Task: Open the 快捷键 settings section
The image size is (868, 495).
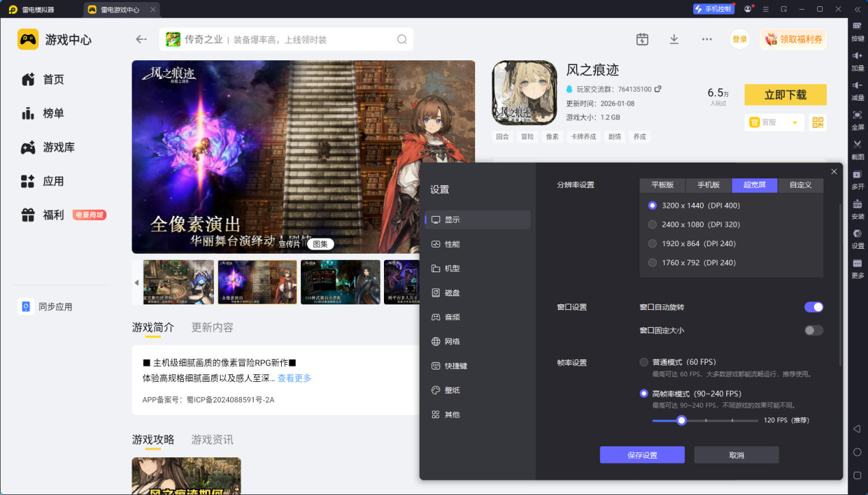Action: tap(478, 366)
